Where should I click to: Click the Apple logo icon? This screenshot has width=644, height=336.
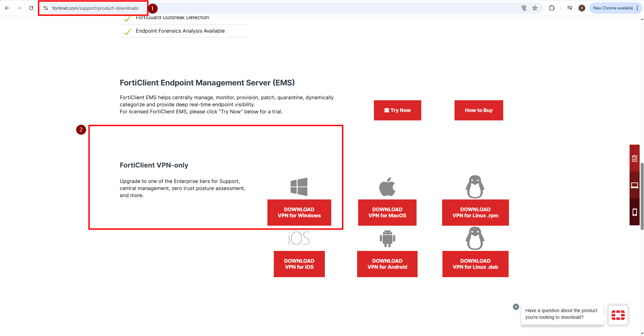(x=387, y=187)
